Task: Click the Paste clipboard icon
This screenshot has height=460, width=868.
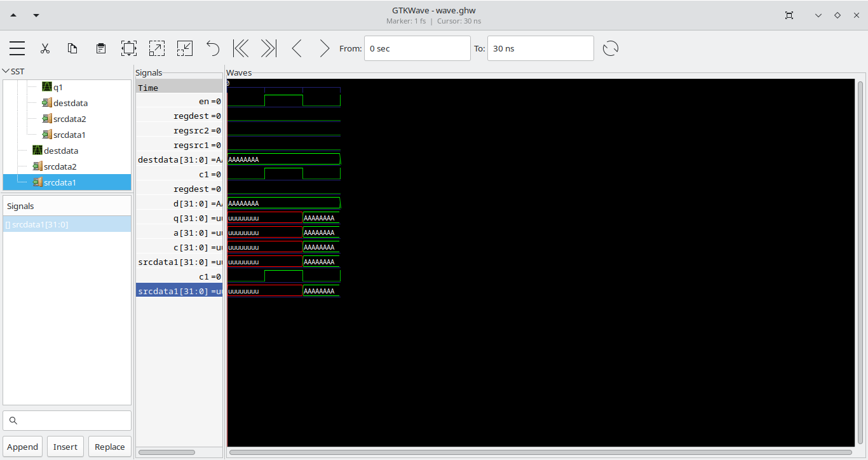Action: (x=101, y=48)
